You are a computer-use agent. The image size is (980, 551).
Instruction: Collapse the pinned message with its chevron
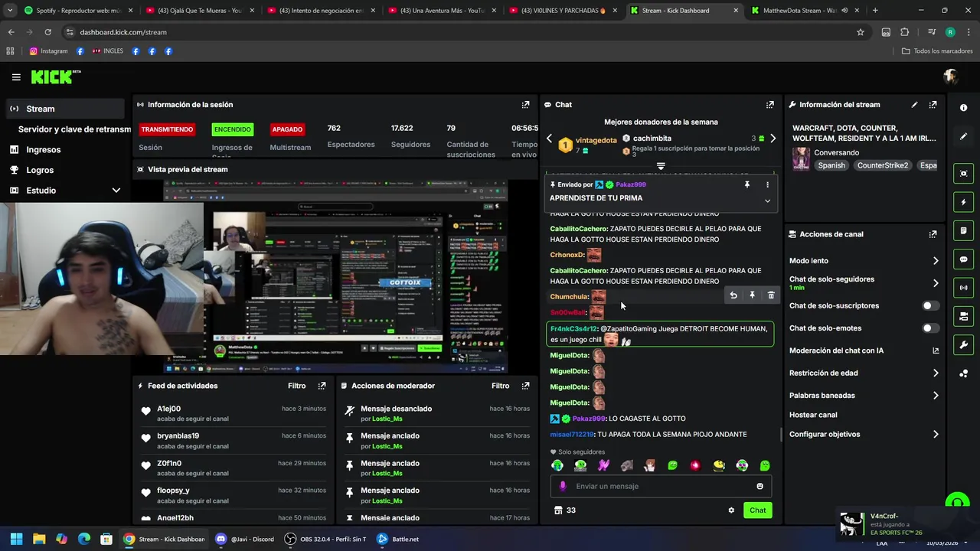(767, 201)
